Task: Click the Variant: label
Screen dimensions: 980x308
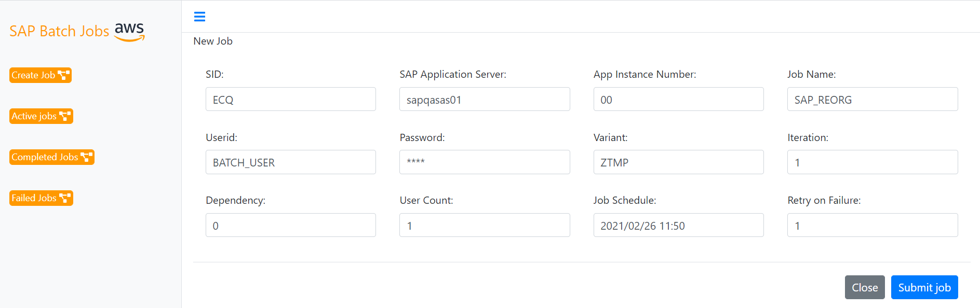Action: [610, 137]
